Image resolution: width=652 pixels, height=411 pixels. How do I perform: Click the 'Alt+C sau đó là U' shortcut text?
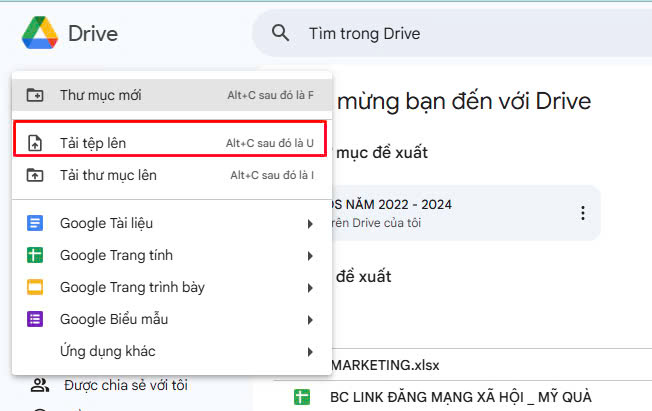click(269, 143)
